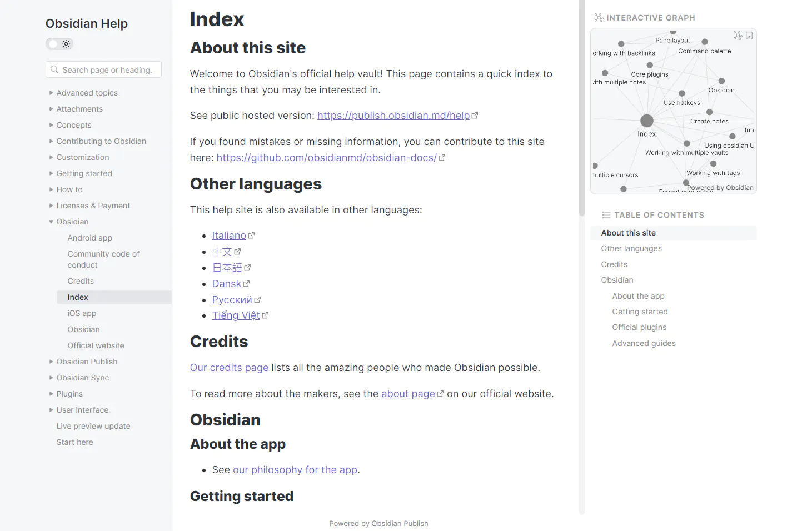This screenshot has width=812, height=531.
Task: Click external link icon after GitHub URL
Action: click(442, 158)
